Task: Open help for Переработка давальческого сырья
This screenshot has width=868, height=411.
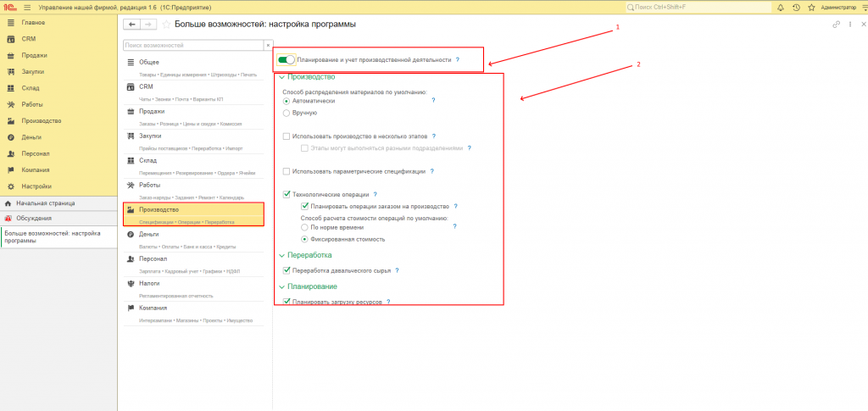Action: tap(397, 271)
